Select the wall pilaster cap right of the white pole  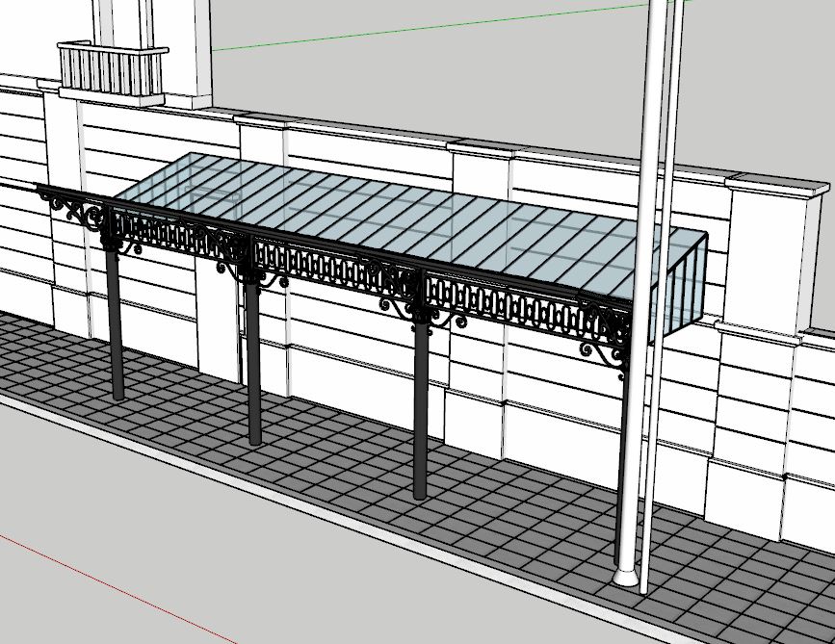pyautogui.click(x=778, y=184)
